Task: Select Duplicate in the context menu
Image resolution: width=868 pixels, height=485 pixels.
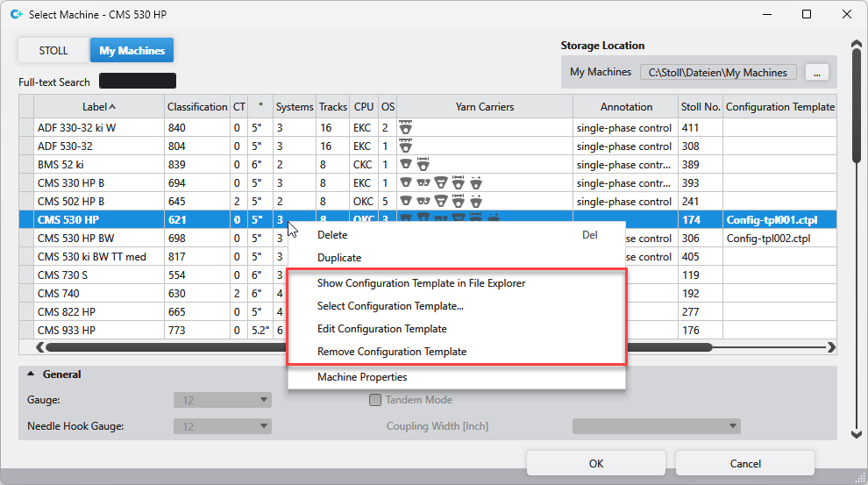Action: [x=339, y=258]
